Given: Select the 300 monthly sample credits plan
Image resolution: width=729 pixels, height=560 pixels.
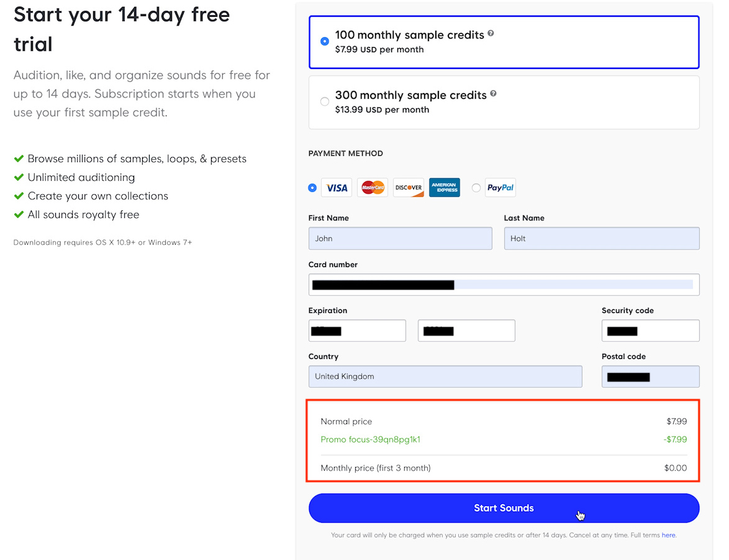Looking at the screenshot, I should pos(325,102).
